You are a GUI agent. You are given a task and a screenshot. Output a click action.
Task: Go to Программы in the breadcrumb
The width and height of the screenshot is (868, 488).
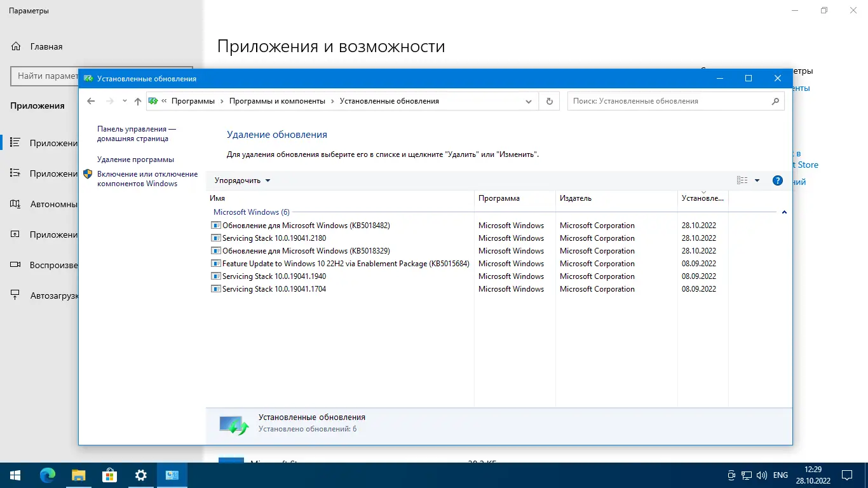193,101
